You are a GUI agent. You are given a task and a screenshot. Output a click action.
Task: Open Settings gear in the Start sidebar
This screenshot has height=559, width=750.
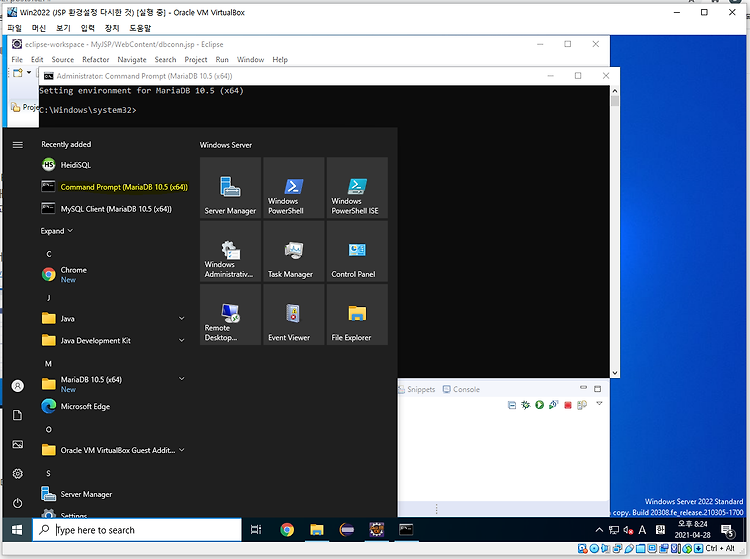18,474
